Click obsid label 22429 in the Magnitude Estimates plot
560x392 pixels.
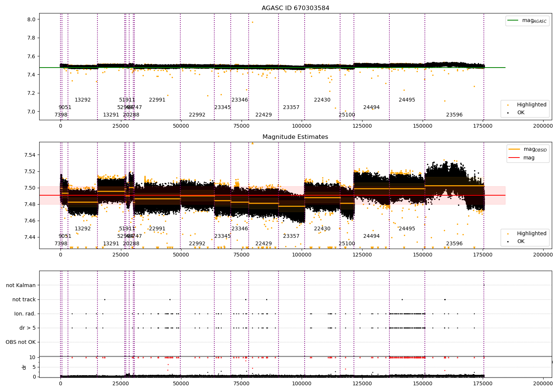[264, 244]
